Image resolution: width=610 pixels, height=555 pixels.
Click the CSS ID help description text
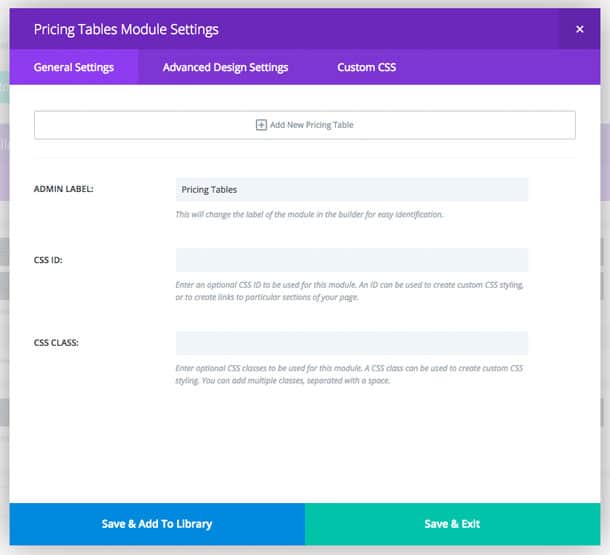[349, 292]
